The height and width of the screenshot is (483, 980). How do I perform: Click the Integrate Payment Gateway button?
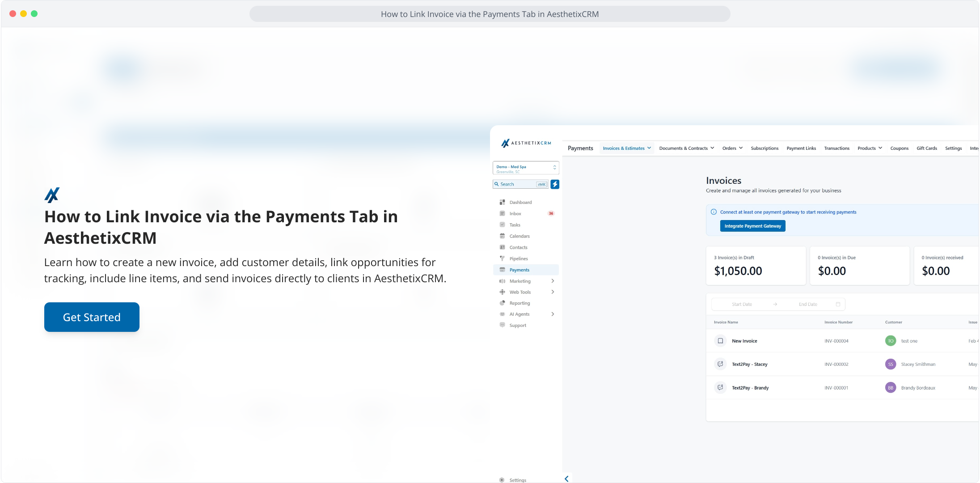click(x=752, y=226)
